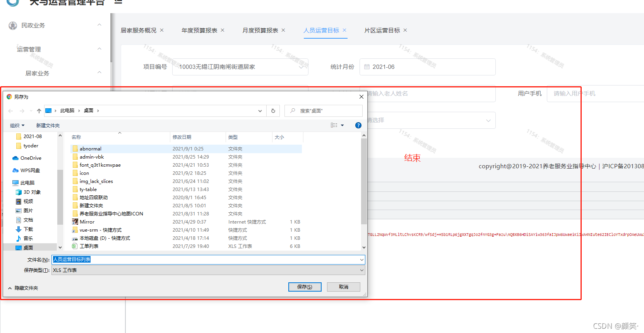
Task: Click the calendar icon in 统计月份 field
Action: pyautogui.click(x=367, y=67)
